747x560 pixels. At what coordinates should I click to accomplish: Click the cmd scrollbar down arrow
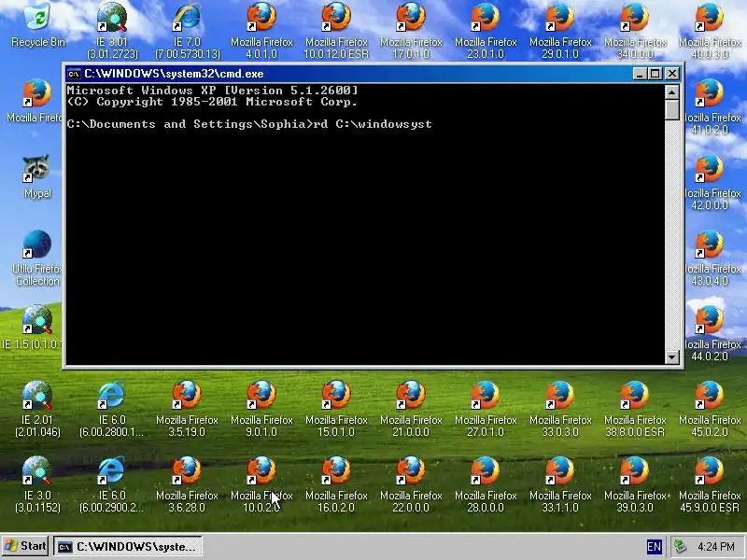tap(671, 357)
